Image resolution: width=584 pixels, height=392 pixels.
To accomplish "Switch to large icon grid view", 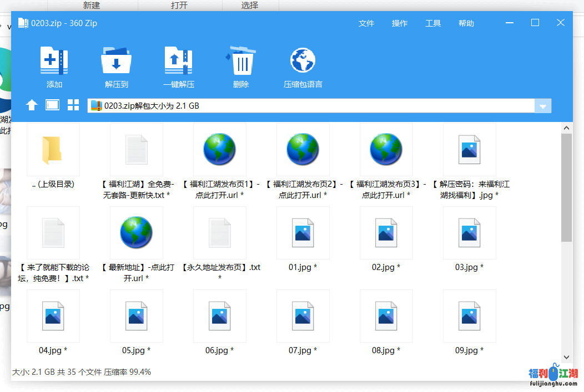I will click(73, 105).
